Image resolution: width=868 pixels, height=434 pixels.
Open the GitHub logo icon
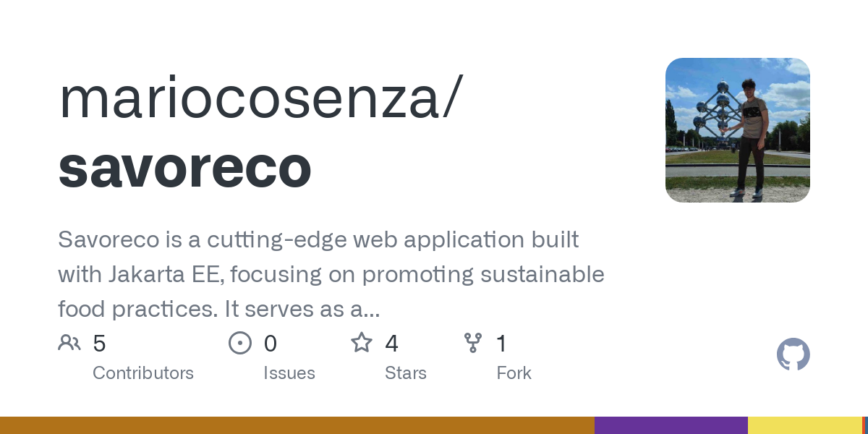(793, 355)
